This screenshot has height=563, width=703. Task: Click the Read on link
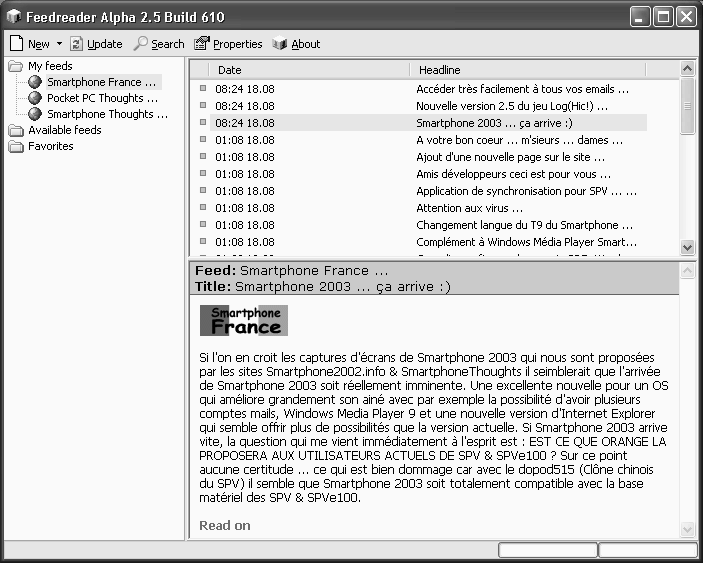[x=225, y=525]
